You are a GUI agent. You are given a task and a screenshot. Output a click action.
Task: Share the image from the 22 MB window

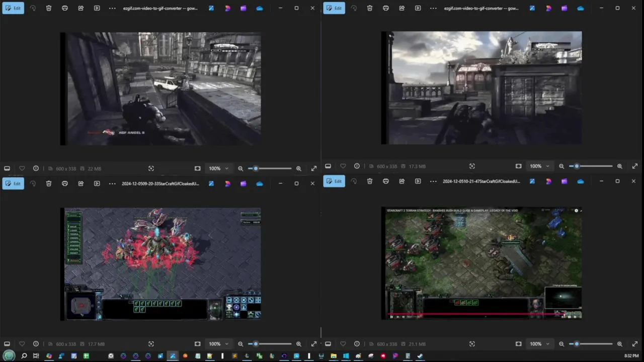[x=81, y=8]
